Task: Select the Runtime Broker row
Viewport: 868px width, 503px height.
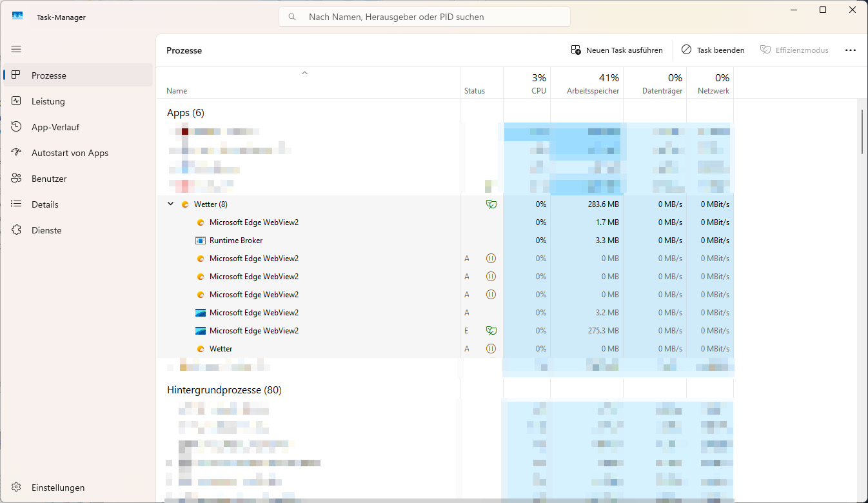Action: click(445, 240)
